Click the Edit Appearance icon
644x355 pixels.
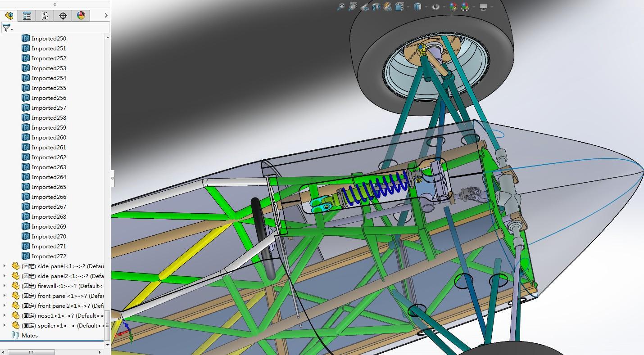pyautogui.click(x=454, y=7)
